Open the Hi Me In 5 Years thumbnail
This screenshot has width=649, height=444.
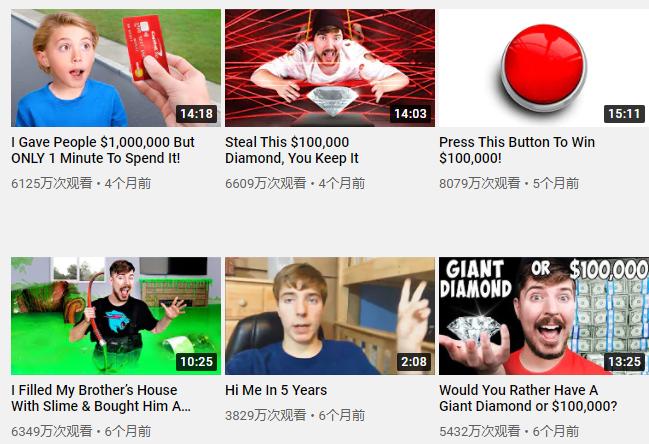coord(330,316)
